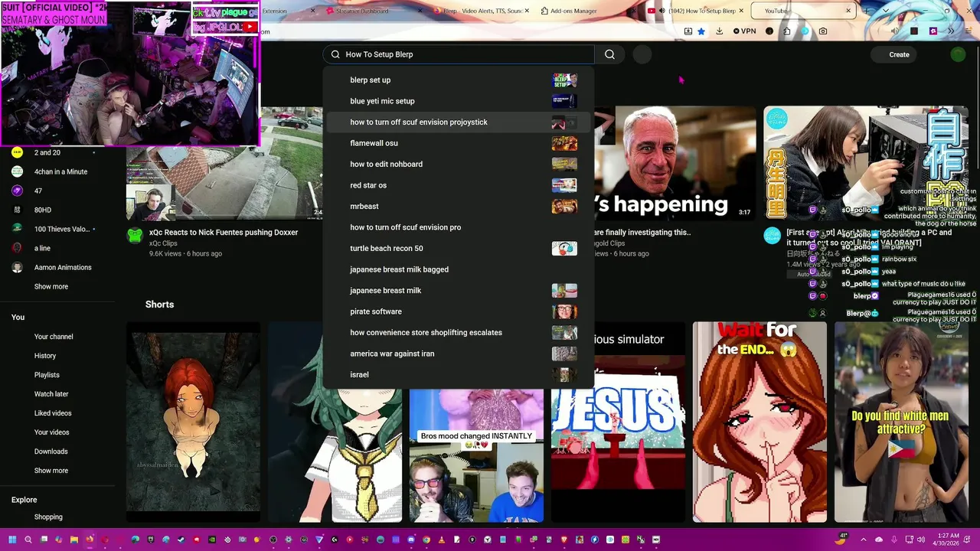Click the screenshot camera toolbar icon
980x551 pixels.
(x=823, y=31)
